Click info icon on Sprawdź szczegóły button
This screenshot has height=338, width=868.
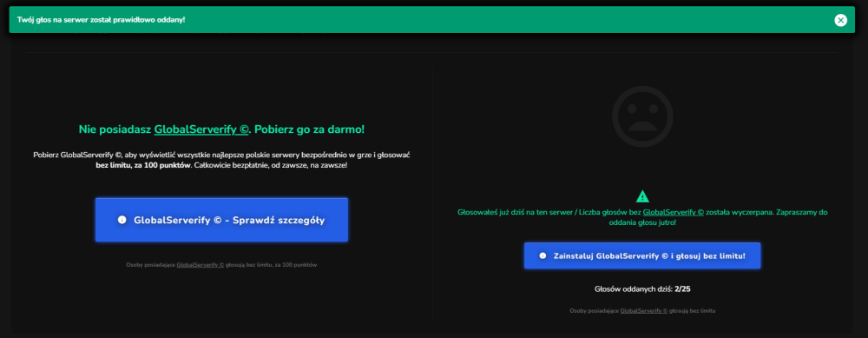point(122,220)
